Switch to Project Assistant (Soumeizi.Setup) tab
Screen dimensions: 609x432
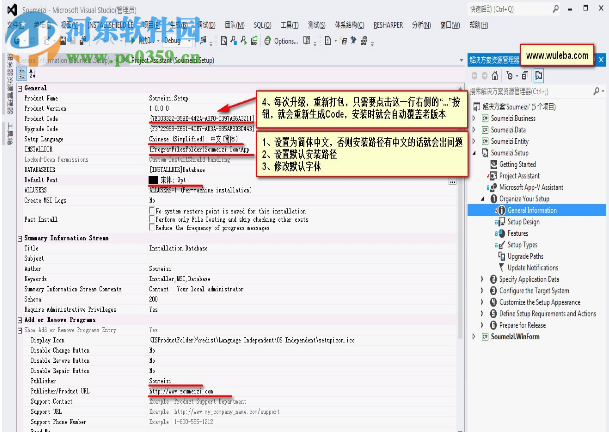(172, 60)
